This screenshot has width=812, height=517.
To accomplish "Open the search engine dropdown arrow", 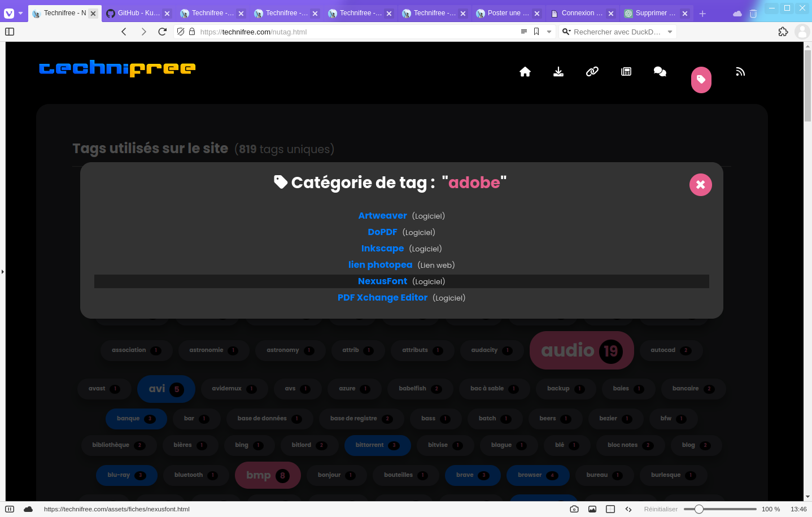I will tap(670, 32).
